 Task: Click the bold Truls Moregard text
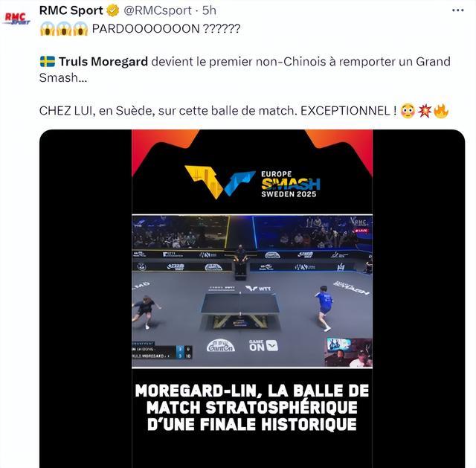(103, 62)
